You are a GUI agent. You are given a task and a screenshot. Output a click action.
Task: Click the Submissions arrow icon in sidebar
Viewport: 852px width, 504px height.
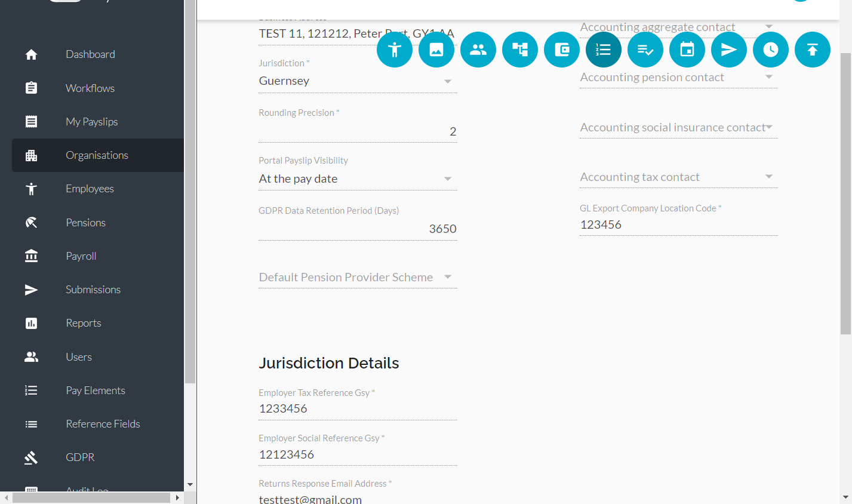coord(32,290)
